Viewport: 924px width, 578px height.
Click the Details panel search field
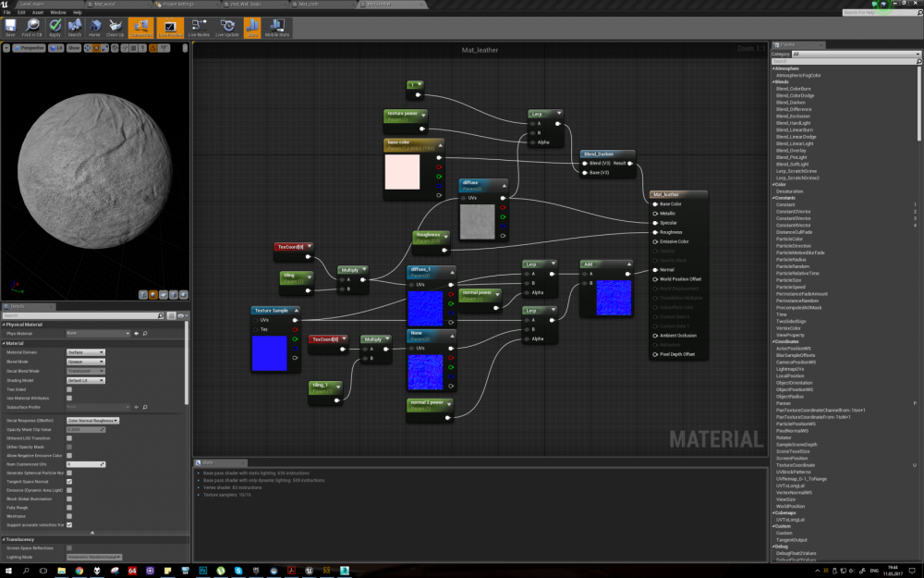[83, 315]
